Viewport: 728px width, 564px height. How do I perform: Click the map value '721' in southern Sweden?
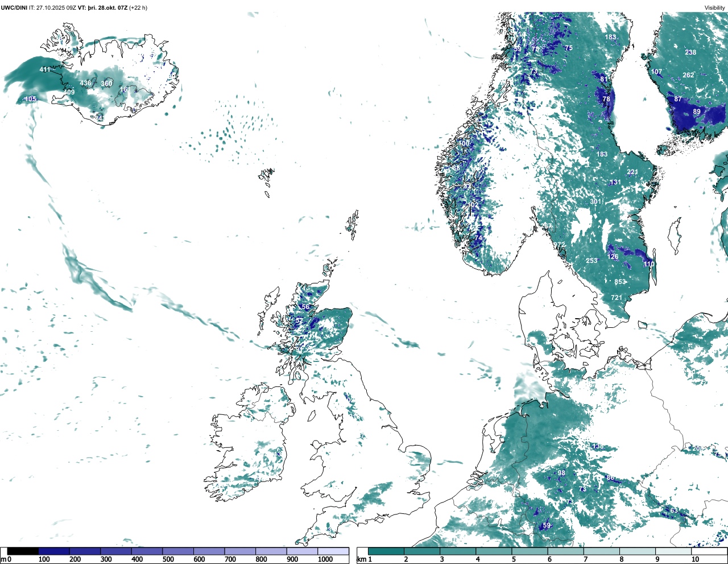pyautogui.click(x=617, y=298)
